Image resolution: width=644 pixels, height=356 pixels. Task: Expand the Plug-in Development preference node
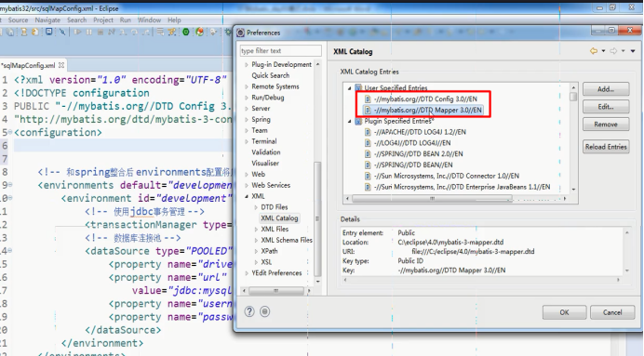click(x=247, y=65)
